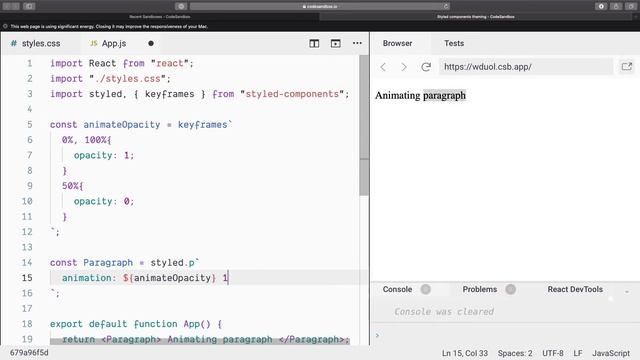Click the Safari address bar
640x360 pixels.
pos(320,6)
